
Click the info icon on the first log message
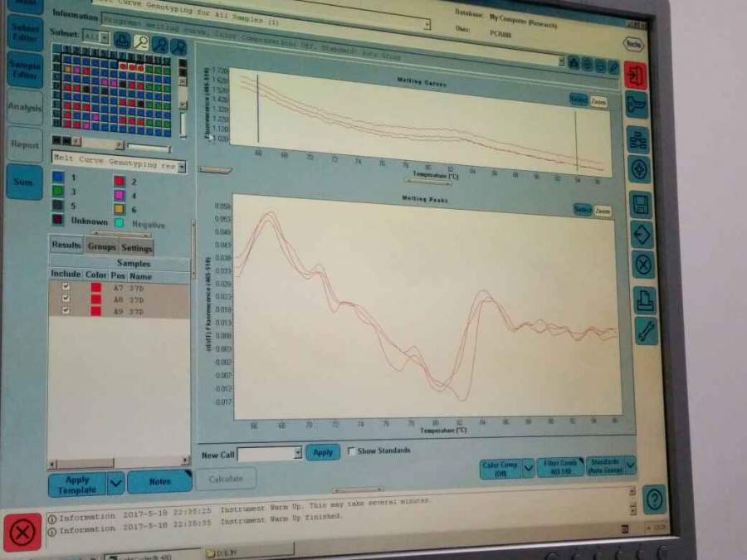click(x=52, y=519)
